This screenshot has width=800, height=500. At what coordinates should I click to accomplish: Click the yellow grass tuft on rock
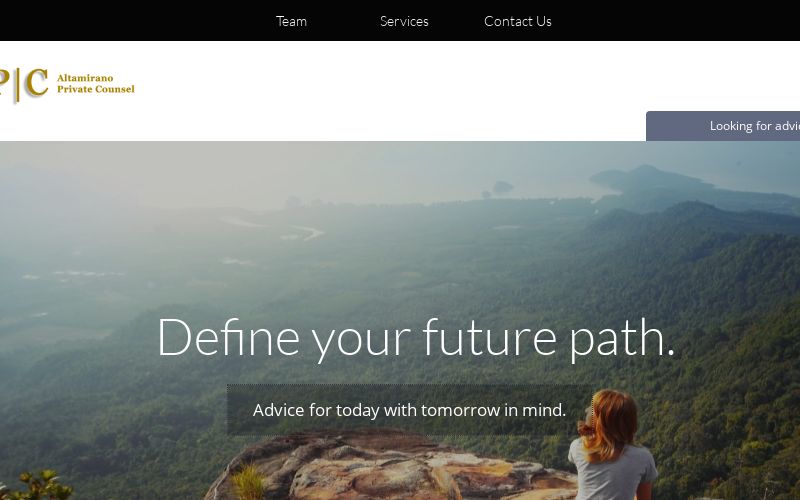click(248, 482)
